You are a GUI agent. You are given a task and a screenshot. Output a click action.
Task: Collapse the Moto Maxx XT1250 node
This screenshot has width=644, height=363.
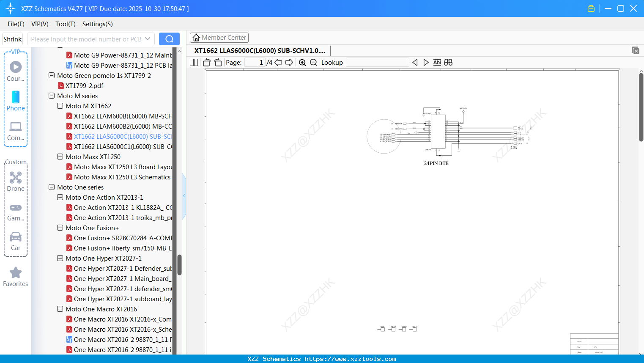[x=60, y=157]
